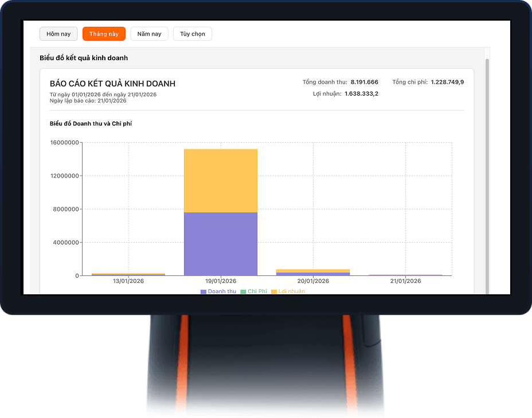This screenshot has height=418, width=532.
Task: Click purple revenue segment of 19/01/2026 bar
Action: tap(221, 243)
